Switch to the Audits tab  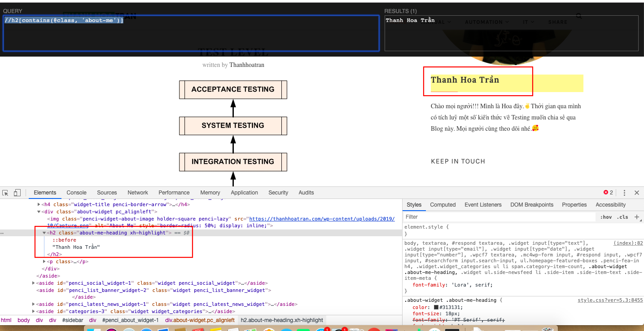click(306, 193)
